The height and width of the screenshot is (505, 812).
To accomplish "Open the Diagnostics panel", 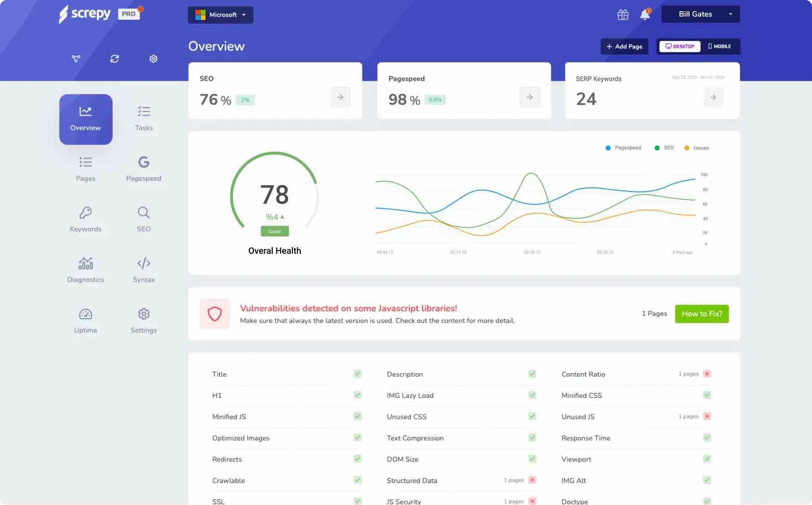I will tap(85, 269).
